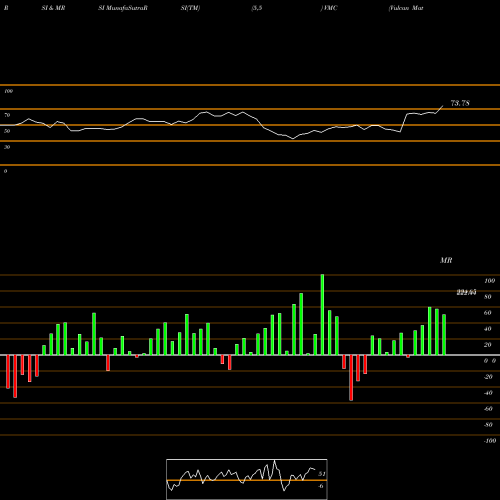This screenshot has height=500, width=500.
Task: Click the 222.45 value beside the MR chart
Action: (x=466, y=292)
